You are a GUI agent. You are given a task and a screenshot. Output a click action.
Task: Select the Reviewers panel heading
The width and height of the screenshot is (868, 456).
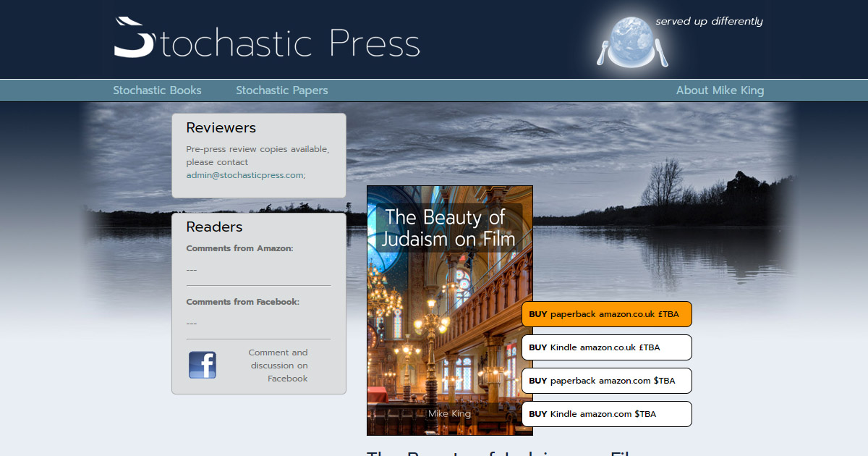221,128
